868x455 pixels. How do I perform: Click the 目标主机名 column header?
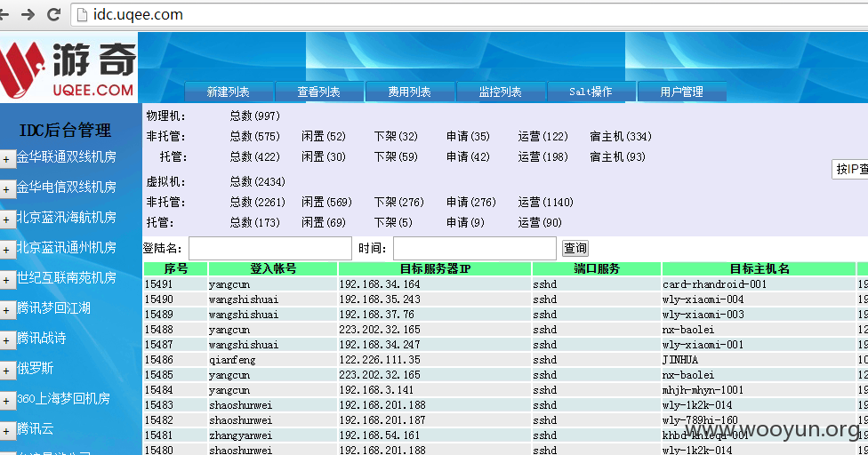[x=759, y=269]
